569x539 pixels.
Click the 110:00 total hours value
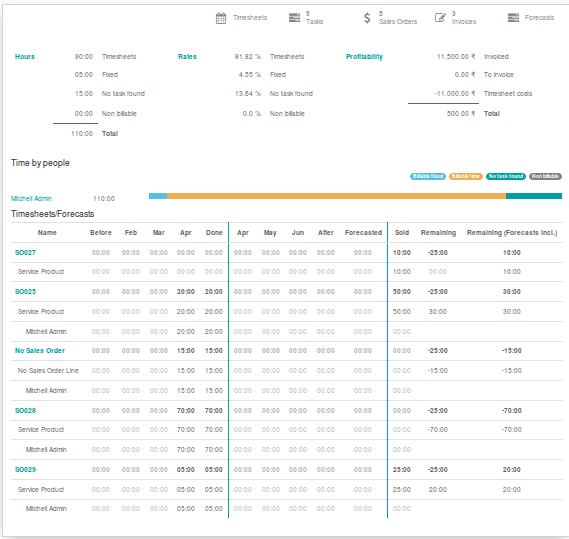tap(82, 134)
